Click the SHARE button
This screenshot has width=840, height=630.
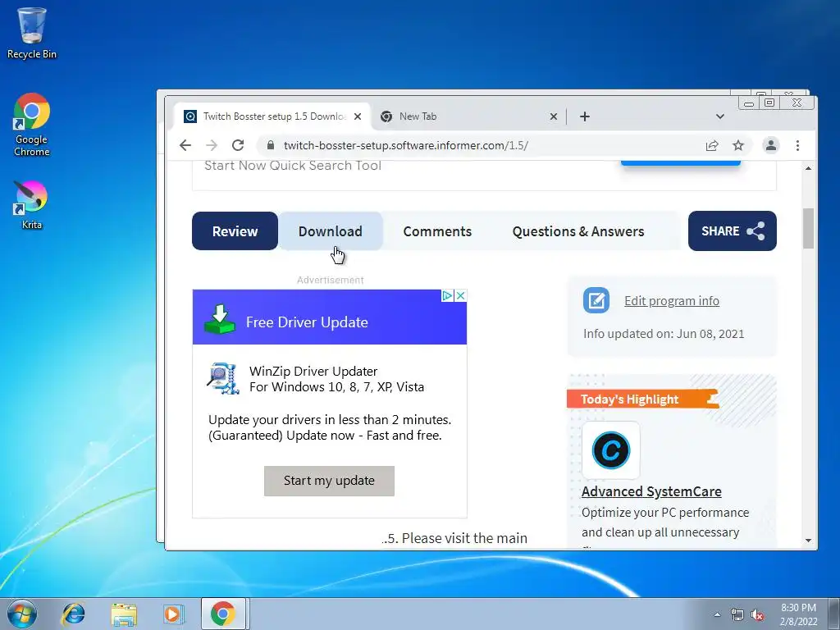pos(732,231)
